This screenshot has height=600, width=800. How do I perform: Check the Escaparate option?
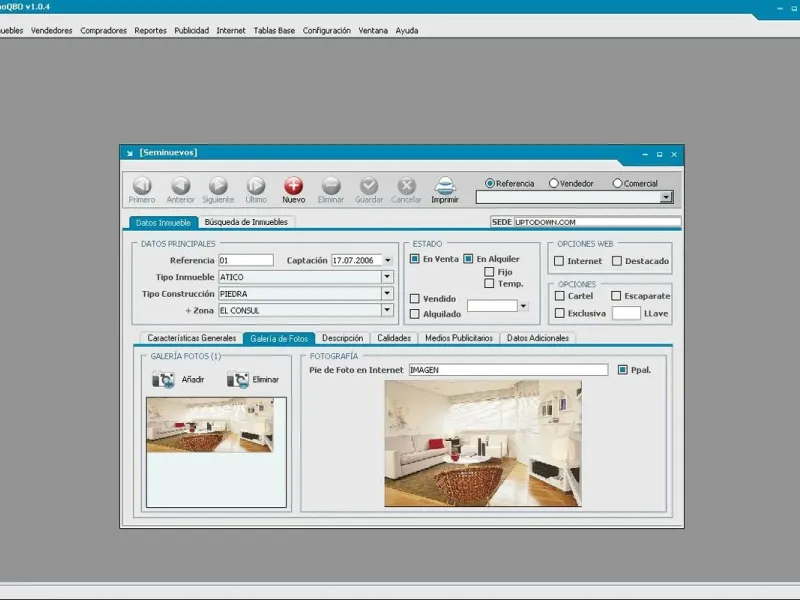click(616, 296)
